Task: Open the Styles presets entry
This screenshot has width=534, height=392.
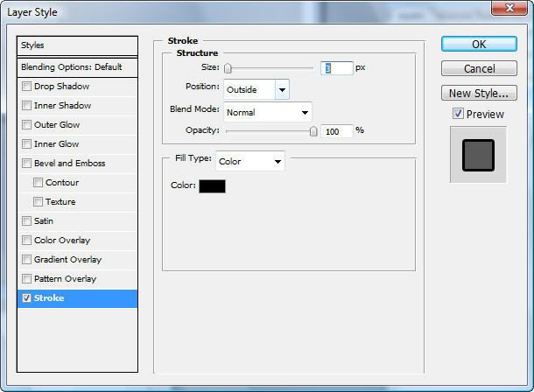Action: tap(77, 45)
